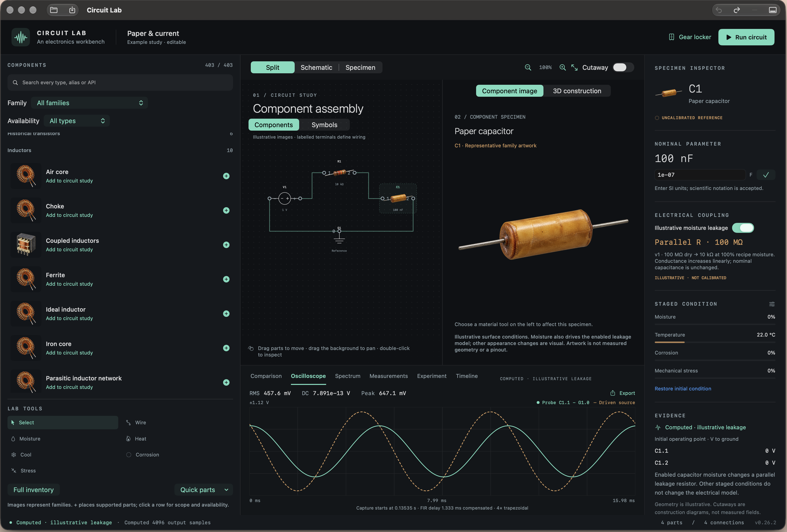Expand the Quick parts dropdown
This screenshot has width=787, height=532.
point(204,490)
